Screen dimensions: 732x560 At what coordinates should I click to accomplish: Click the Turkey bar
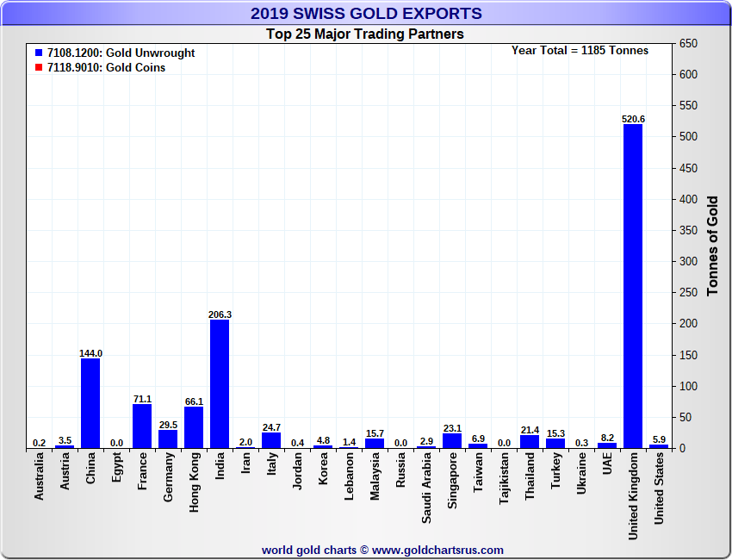(555, 444)
